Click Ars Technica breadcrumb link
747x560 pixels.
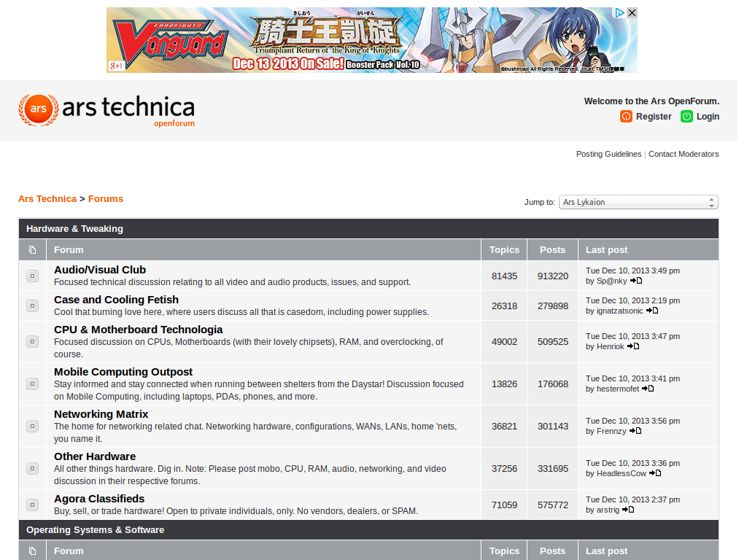point(47,199)
